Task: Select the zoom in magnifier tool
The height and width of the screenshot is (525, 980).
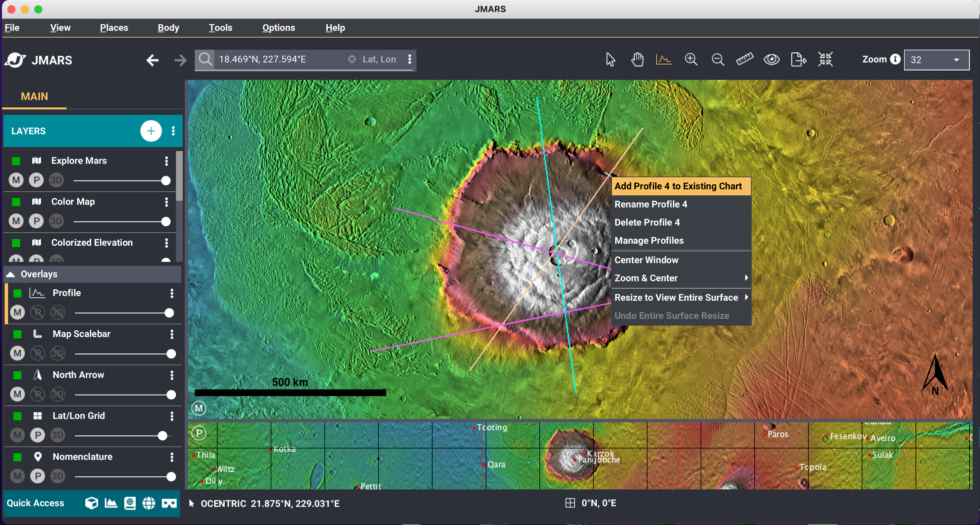Action: (691, 60)
